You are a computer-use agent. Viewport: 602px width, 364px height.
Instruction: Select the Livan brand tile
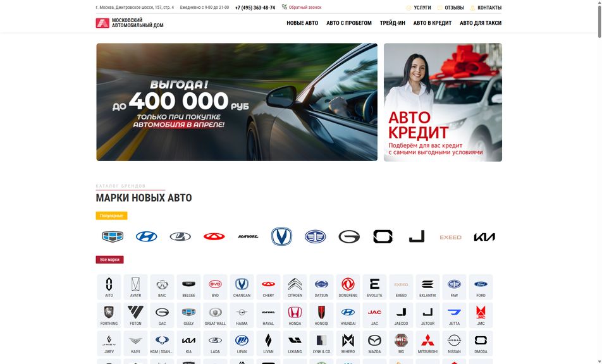click(268, 343)
